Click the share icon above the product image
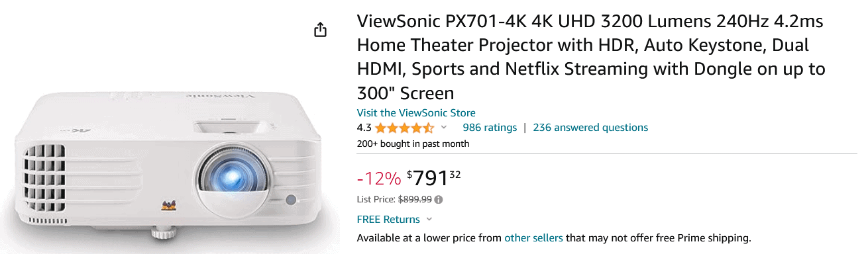 (321, 30)
